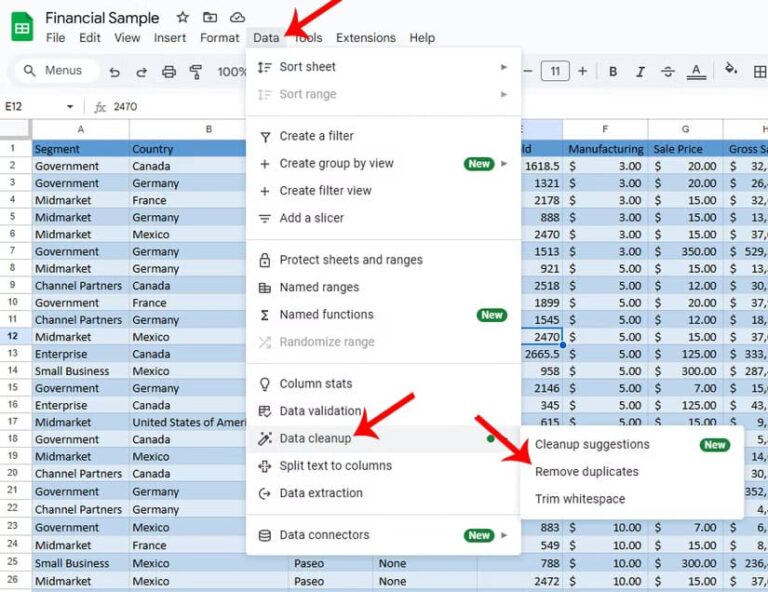Toggle italic formatting
Image resolution: width=768 pixels, height=592 pixels.
tap(640, 72)
